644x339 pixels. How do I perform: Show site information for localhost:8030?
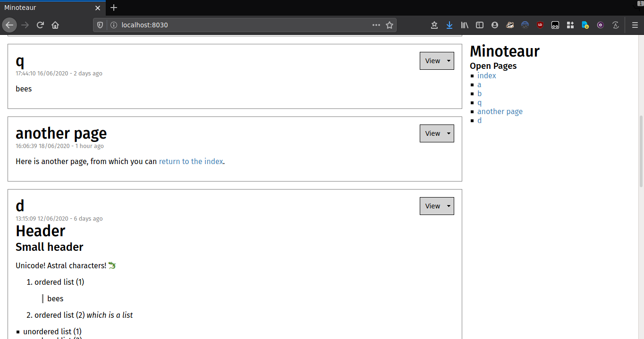tap(113, 25)
